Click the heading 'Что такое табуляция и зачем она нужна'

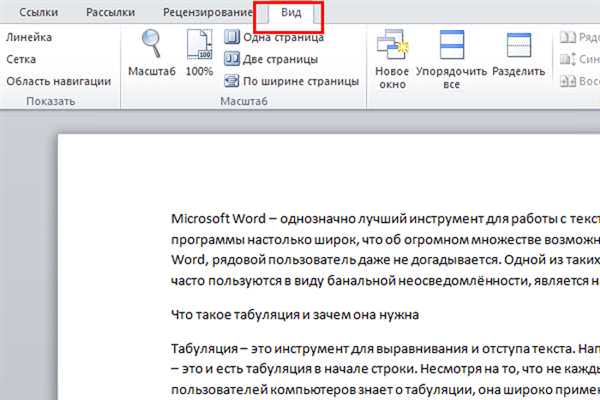(295, 315)
